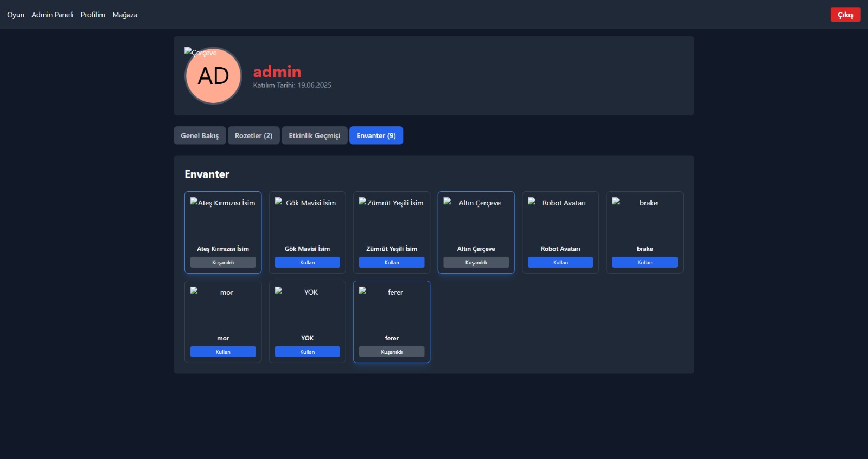Go to Profilim page
Viewport: 868px width, 459px height.
pyautogui.click(x=93, y=15)
